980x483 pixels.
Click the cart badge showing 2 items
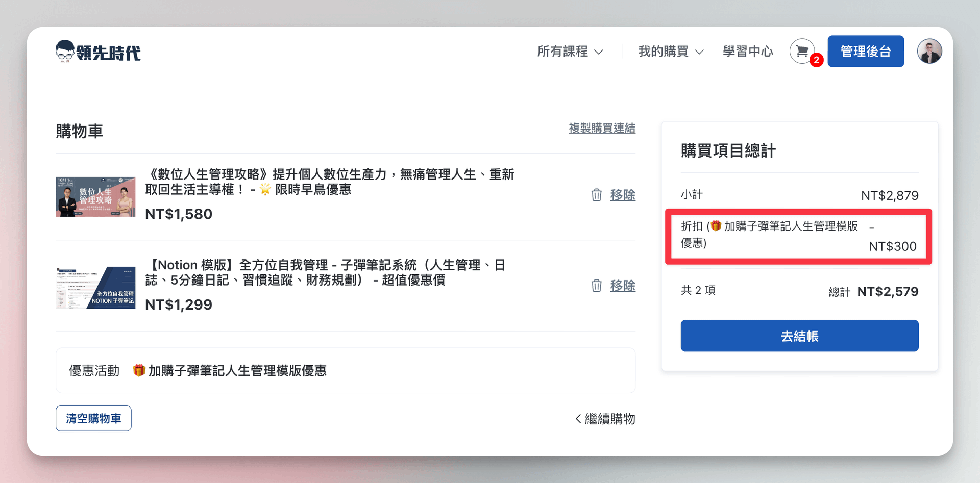(x=816, y=60)
